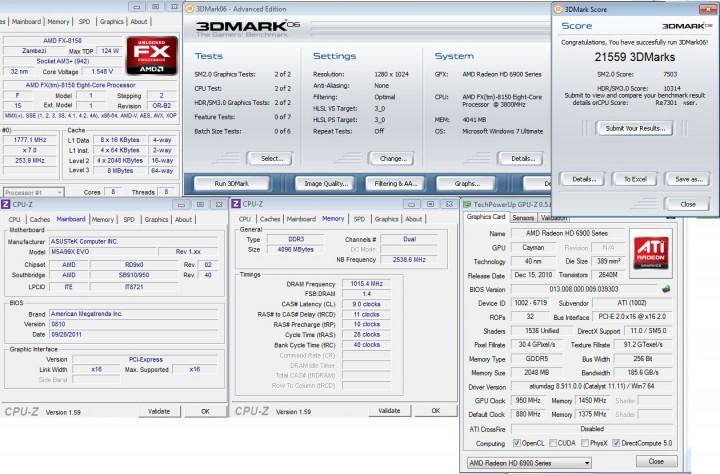Select the Graphics Card tab in GPU-Z
The image size is (720, 474).
(x=486, y=217)
